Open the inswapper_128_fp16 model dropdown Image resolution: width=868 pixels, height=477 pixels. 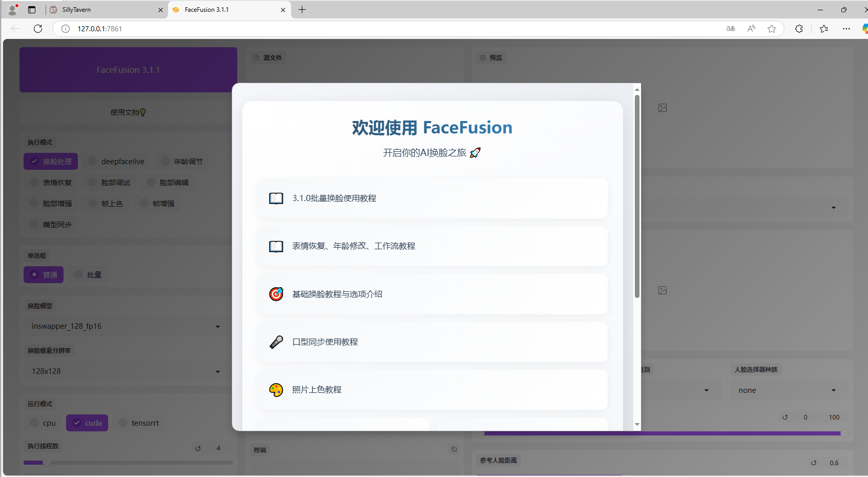[217, 326]
